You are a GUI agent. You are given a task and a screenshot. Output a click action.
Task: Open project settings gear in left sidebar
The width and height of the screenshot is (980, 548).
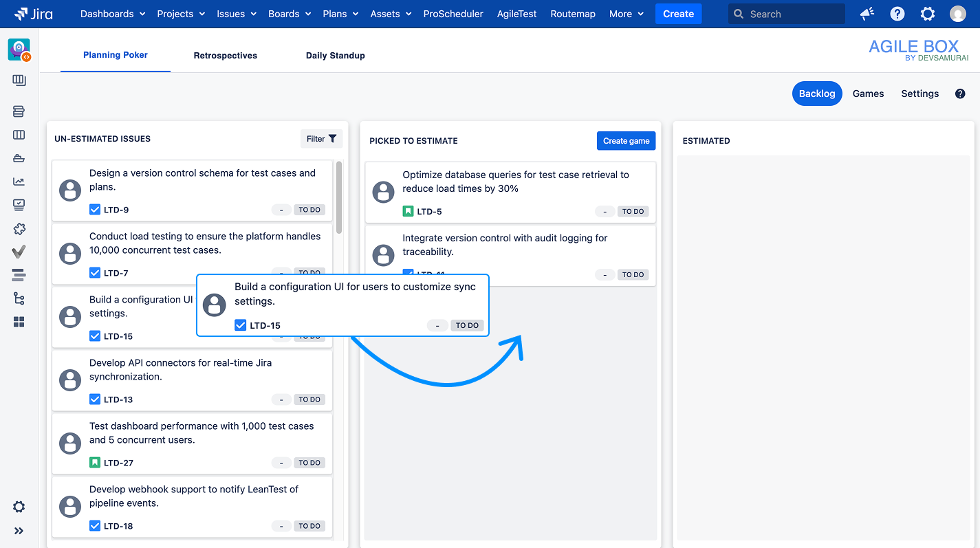pyautogui.click(x=19, y=507)
